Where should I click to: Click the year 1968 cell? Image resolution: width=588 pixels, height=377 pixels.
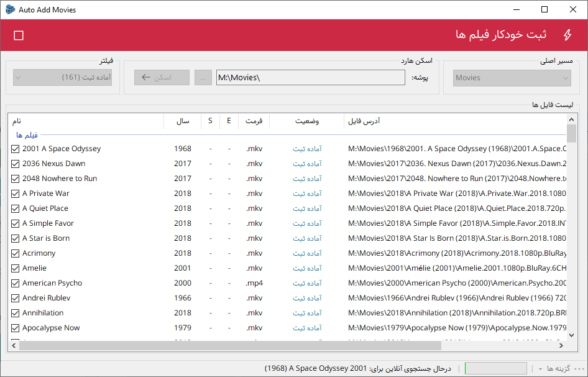[183, 149]
